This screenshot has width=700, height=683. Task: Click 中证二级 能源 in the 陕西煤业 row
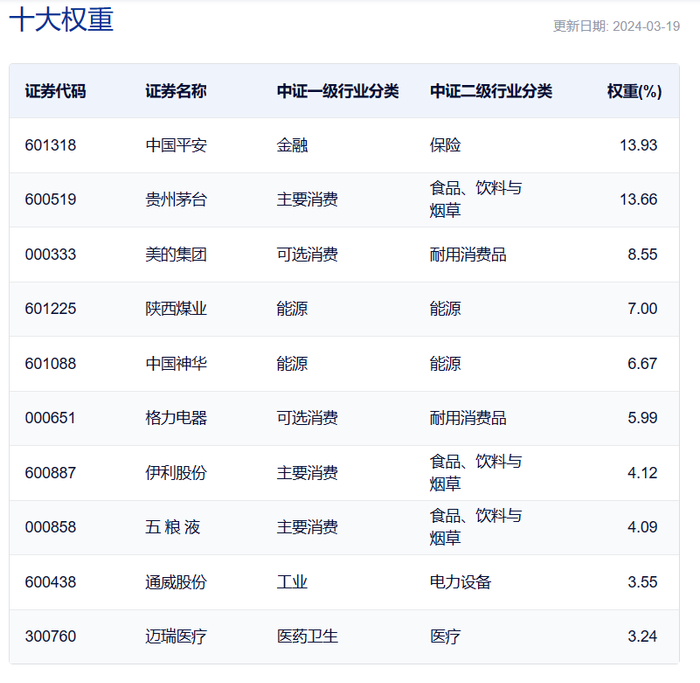point(445,308)
